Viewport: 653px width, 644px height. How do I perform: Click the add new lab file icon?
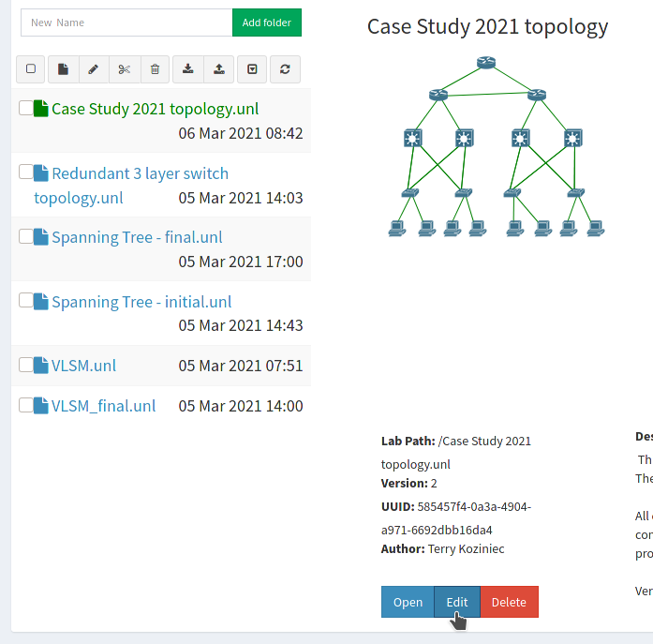pyautogui.click(x=63, y=68)
